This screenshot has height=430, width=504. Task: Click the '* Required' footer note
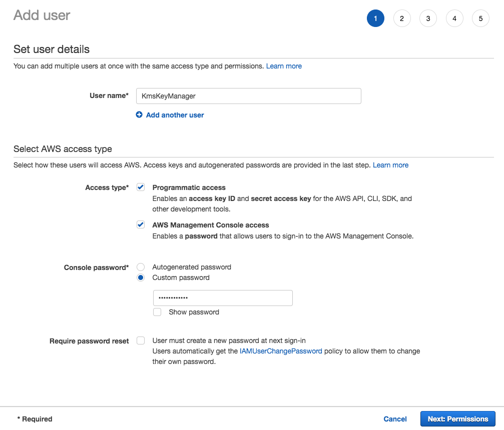[35, 419]
